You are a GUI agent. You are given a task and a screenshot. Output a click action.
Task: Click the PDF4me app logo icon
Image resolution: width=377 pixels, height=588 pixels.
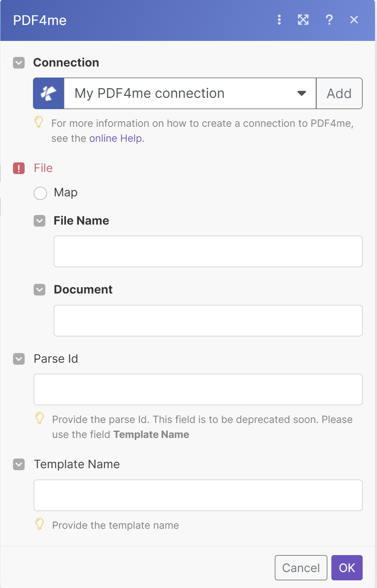pos(49,94)
